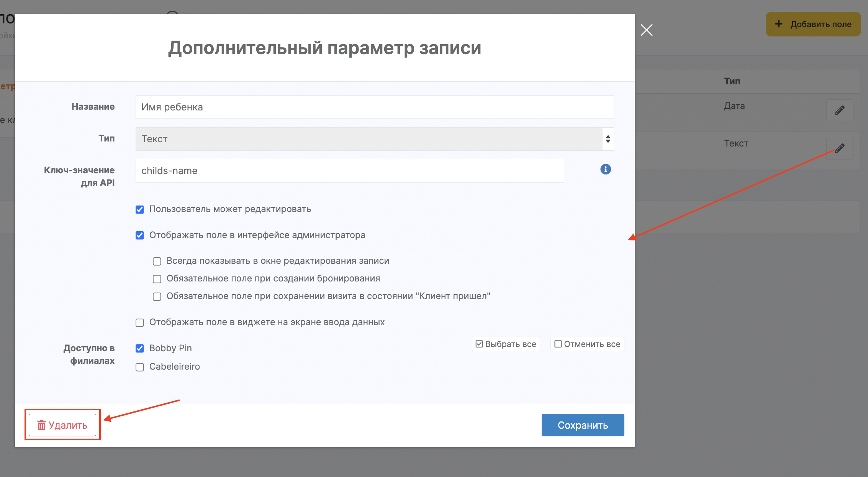Image resolution: width=868 pixels, height=477 pixels.
Task: Click the up-down arrows of Тип select
Action: pyautogui.click(x=608, y=139)
